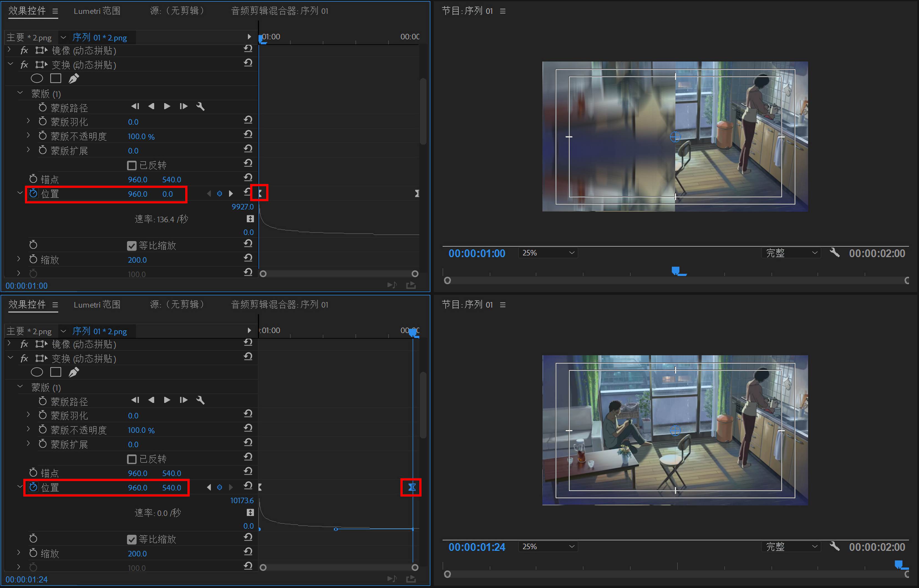
Task: Click playhead marker in top program monitor
Action: [676, 271]
